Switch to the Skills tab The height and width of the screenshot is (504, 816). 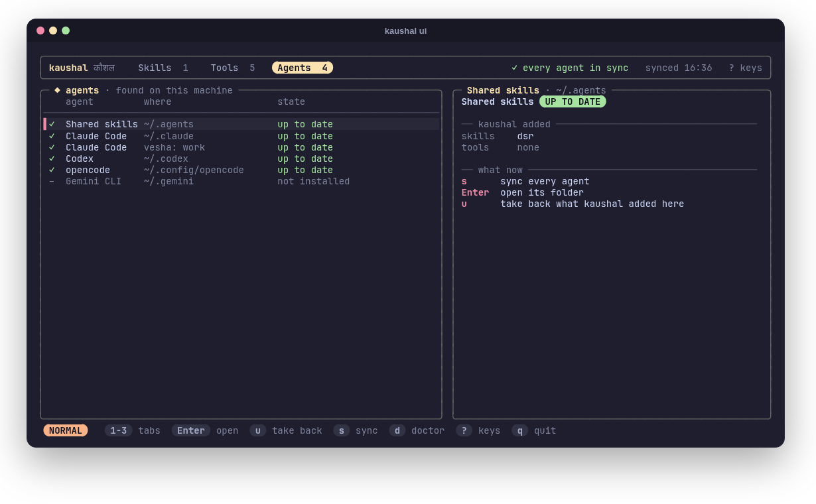point(163,68)
